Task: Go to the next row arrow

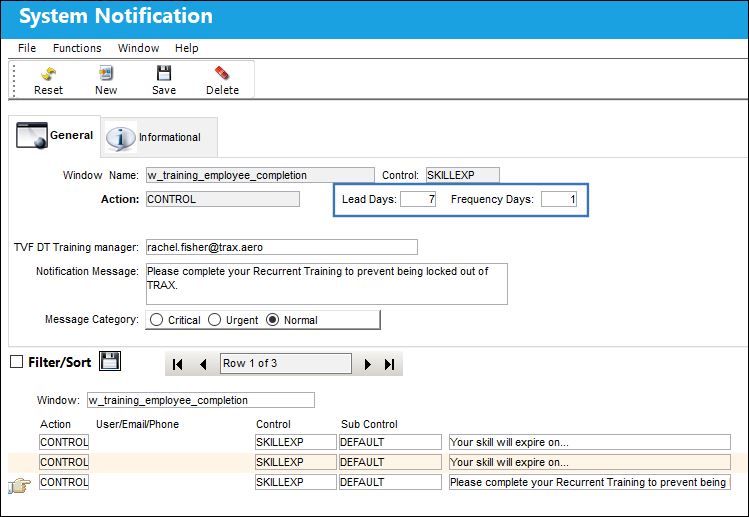Action: click(367, 364)
